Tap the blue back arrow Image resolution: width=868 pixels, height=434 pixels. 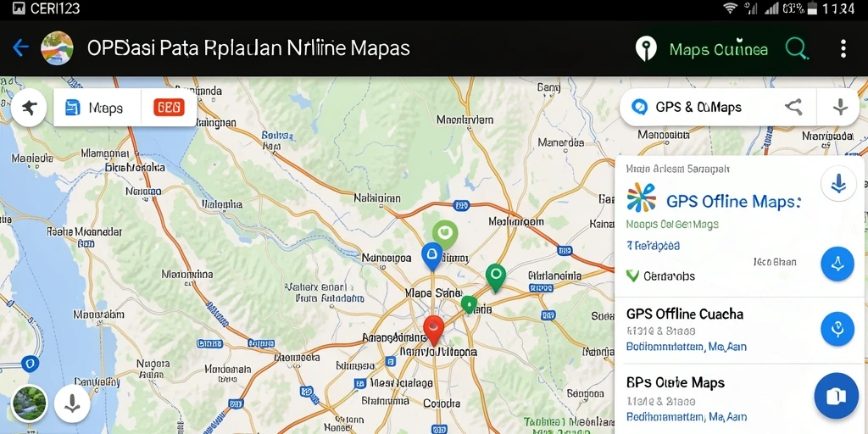pos(20,47)
